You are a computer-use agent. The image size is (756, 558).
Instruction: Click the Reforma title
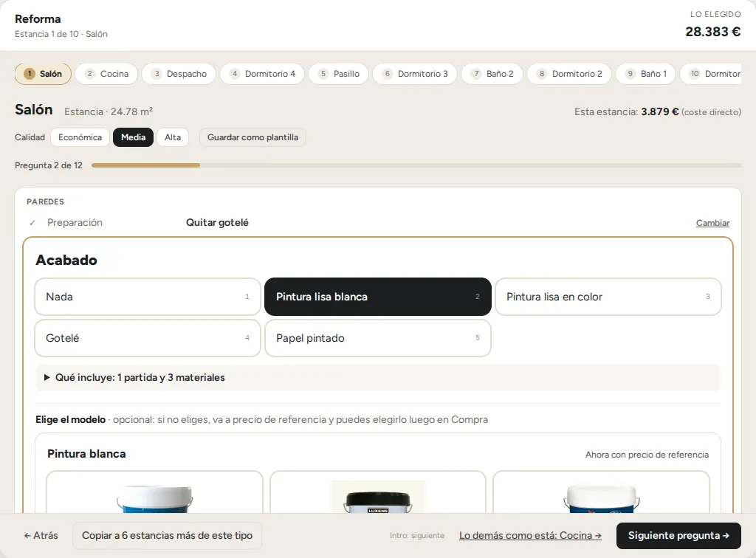38,19
